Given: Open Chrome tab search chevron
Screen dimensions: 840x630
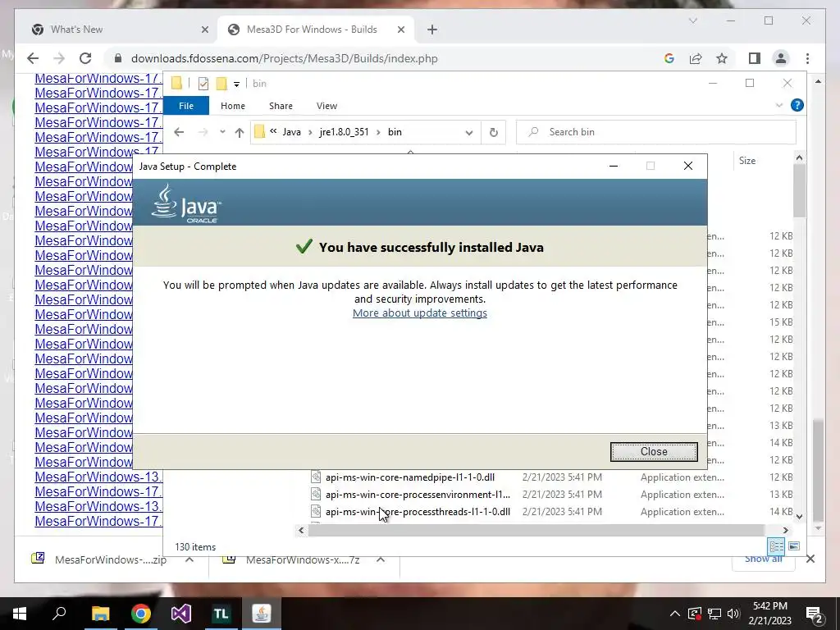Looking at the screenshot, I should click(x=692, y=21).
